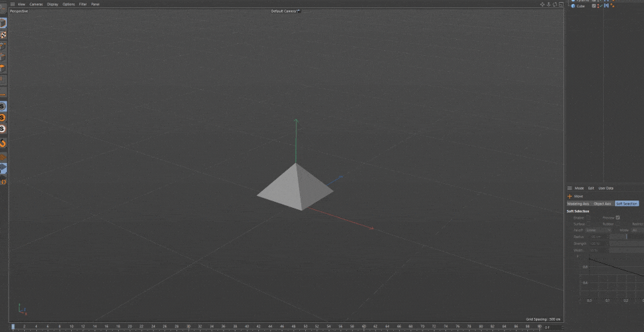Click the Width slider bar
This screenshot has height=332, width=644.
coord(627,250)
